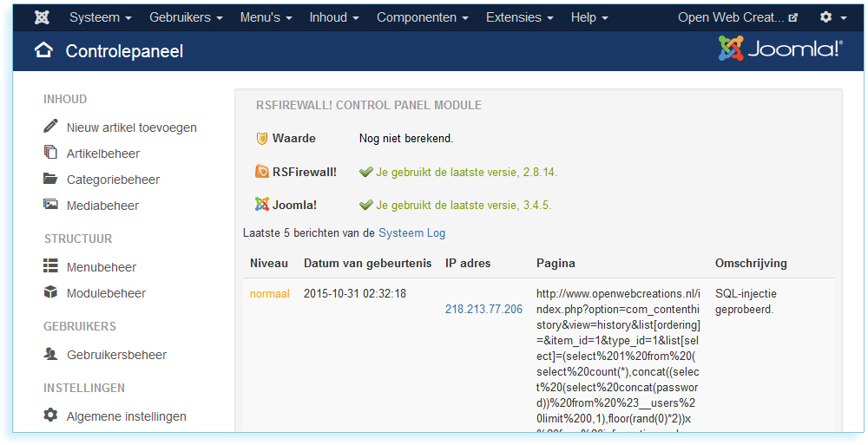
Task: Open Menubeheer from the sidebar
Action: pyautogui.click(x=102, y=267)
